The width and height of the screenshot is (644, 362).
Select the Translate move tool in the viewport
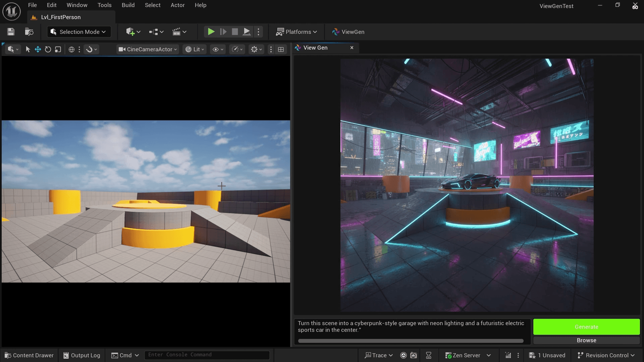38,49
